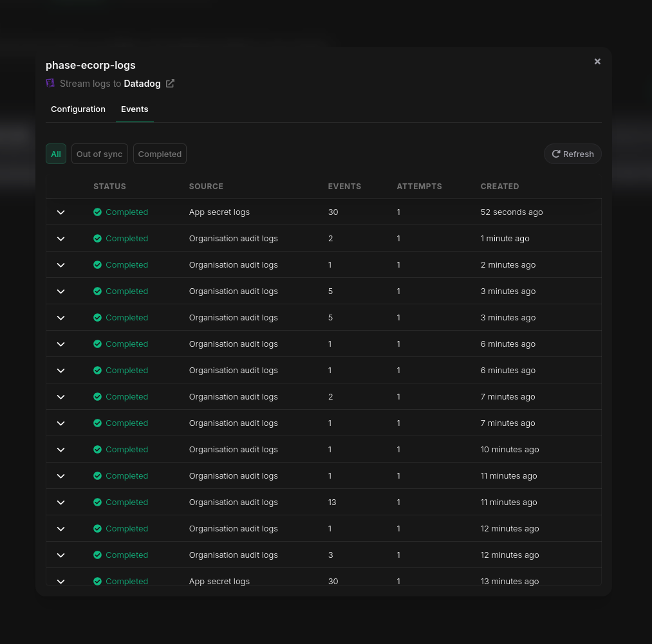Viewport: 652px width, 644px height.
Task: Expand the row with 13 events
Action: 61,502
